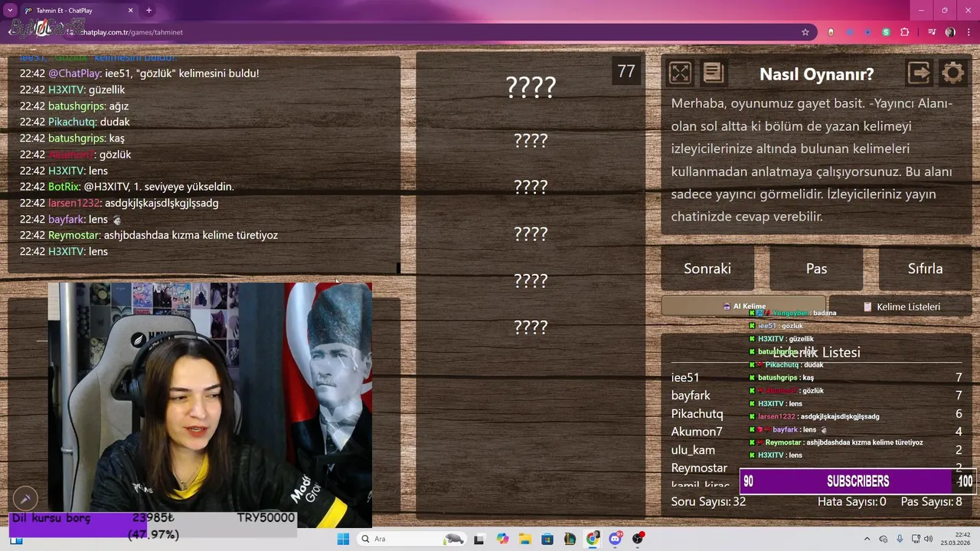This screenshot has height=551, width=980.
Task: Click the green S extension icon
Action: (x=886, y=32)
